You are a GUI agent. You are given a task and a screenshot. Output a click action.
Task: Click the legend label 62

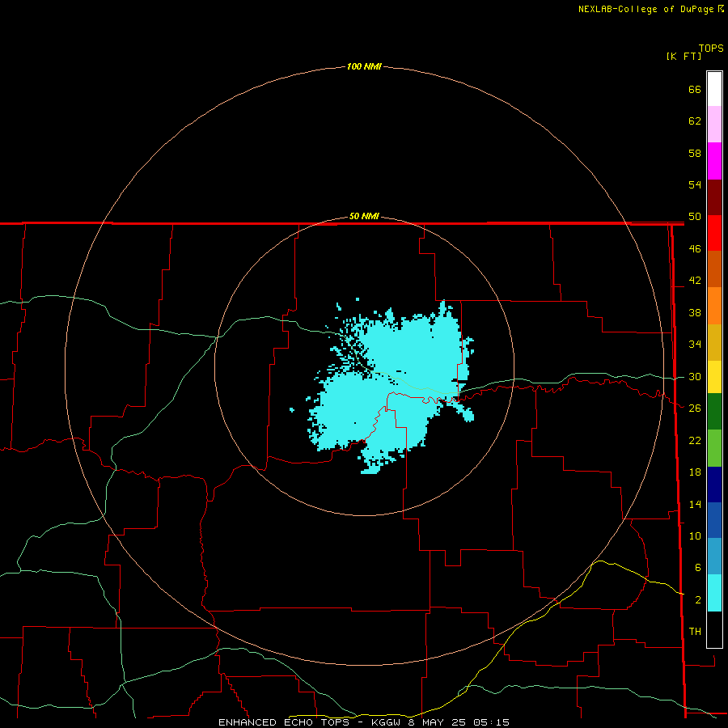tap(695, 121)
